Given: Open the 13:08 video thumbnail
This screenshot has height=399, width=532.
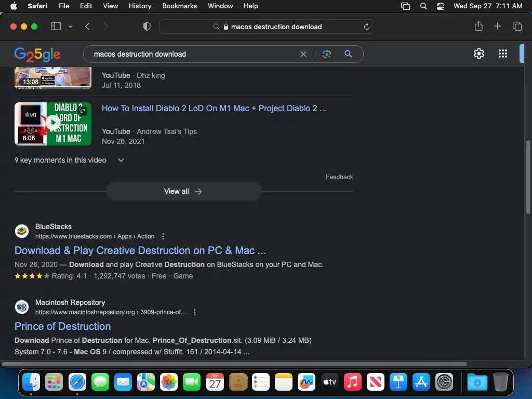Looking at the screenshot, I should click(53, 78).
